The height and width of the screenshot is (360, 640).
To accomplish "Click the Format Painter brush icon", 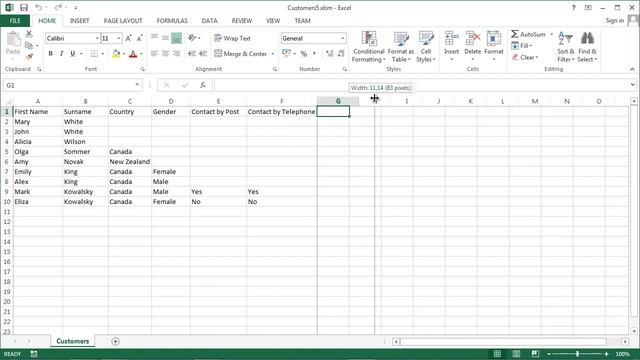I will pos(29,56).
